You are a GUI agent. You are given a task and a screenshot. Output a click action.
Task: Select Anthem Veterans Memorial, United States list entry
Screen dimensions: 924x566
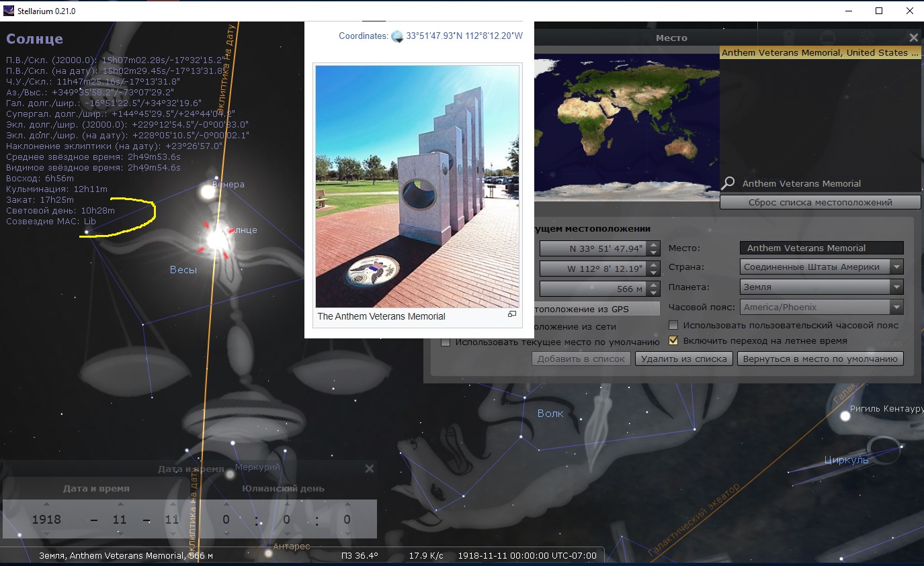click(x=820, y=52)
